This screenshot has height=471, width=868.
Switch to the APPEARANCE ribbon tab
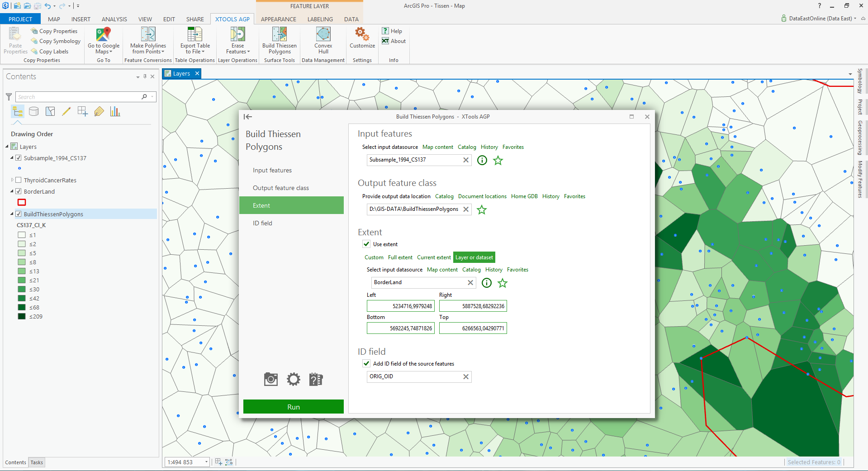(279, 19)
